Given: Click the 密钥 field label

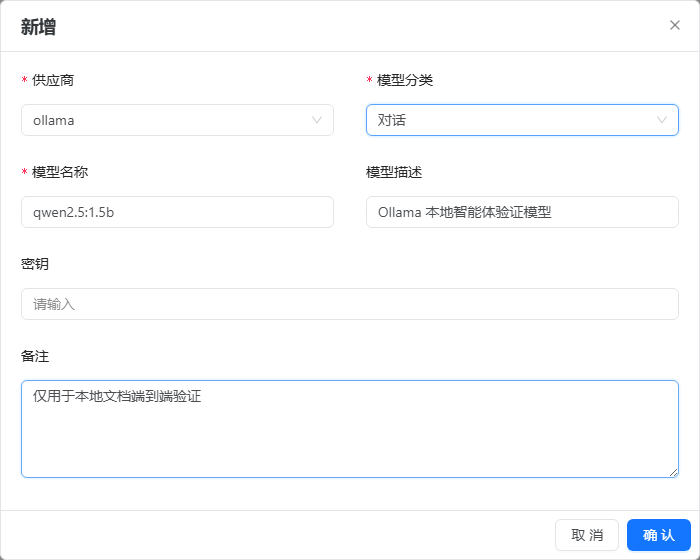Looking at the screenshot, I should click(x=35, y=264).
